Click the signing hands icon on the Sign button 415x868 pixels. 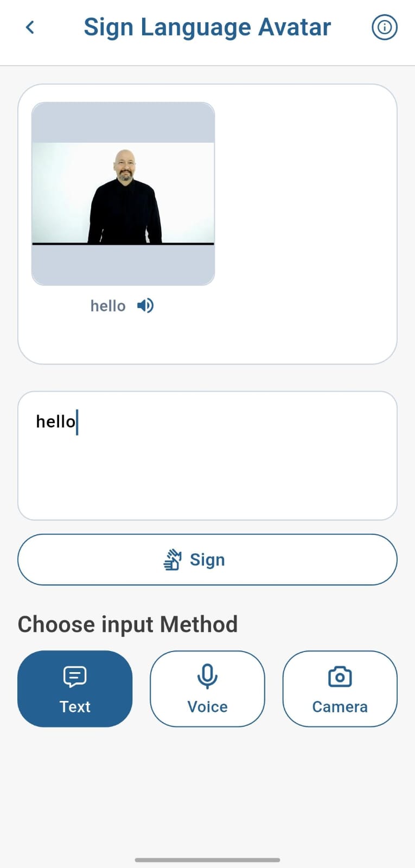[x=173, y=559]
